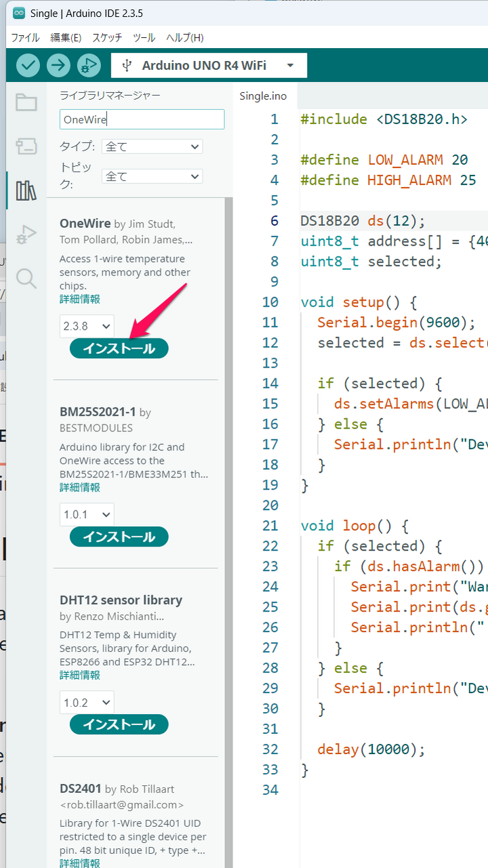Click the library search field containing OneWire
This screenshot has width=488, height=868.
(x=142, y=119)
